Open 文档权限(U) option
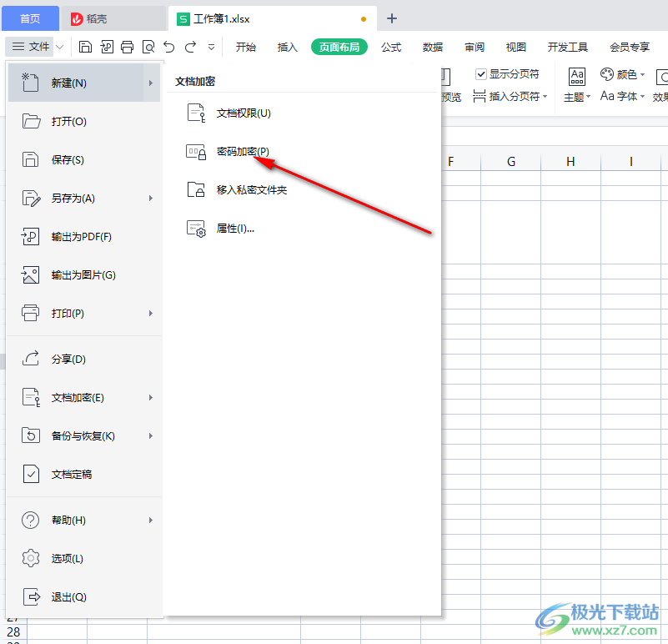 click(244, 113)
